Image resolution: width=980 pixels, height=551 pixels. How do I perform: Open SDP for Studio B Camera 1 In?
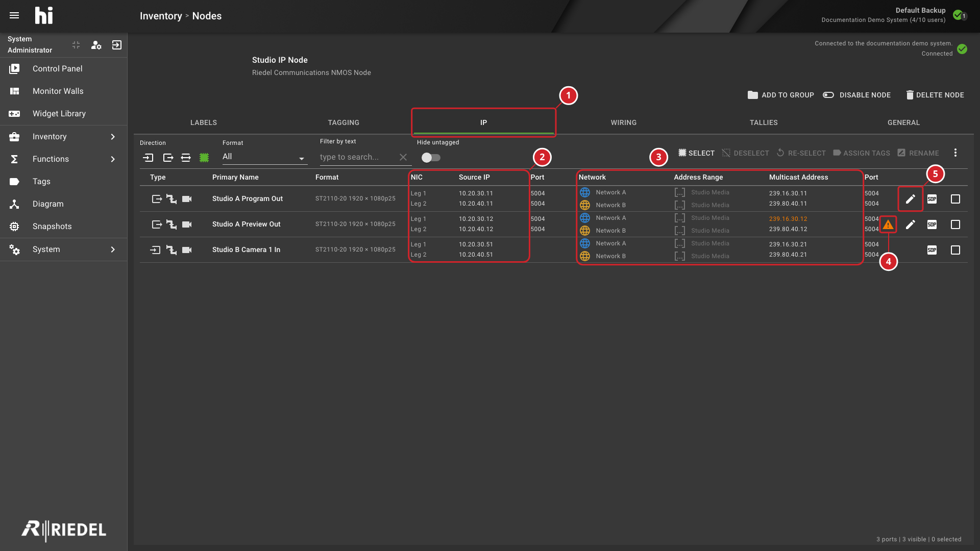[x=932, y=250]
